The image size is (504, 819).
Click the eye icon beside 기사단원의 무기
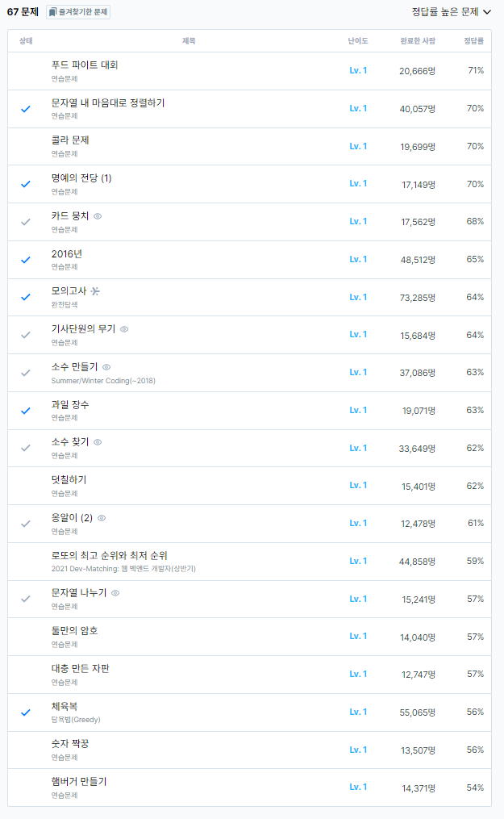(124, 329)
